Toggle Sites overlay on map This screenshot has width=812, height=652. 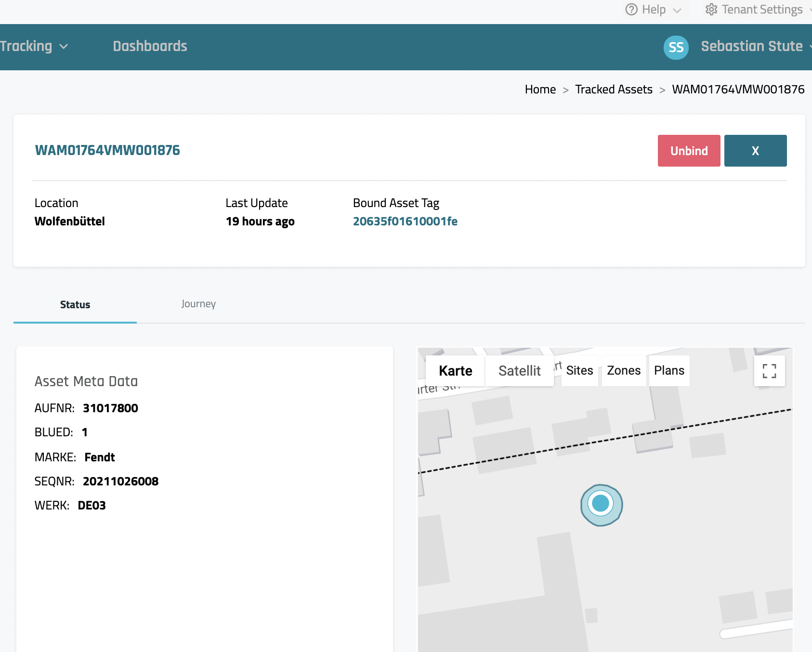tap(579, 371)
